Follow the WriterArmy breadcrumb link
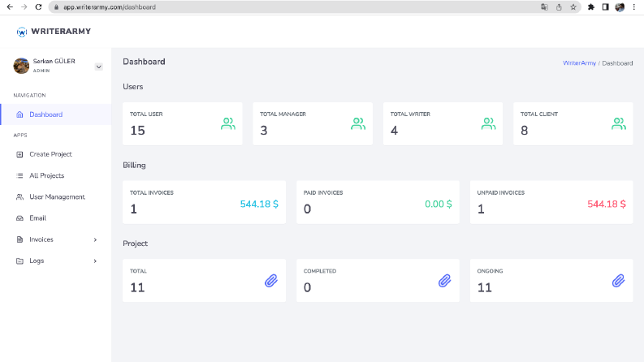This screenshot has width=644, height=362. coord(579,63)
